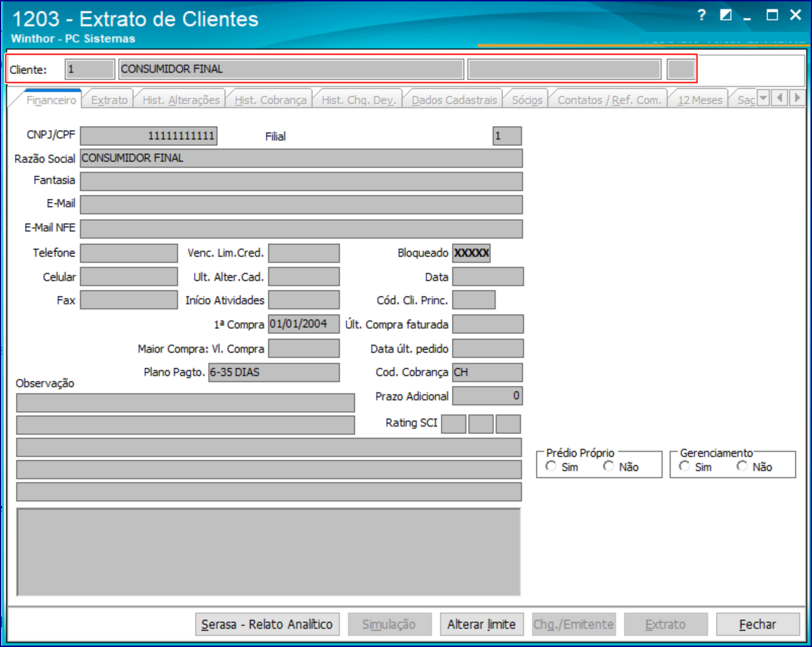Open the tab list dropdown arrow
This screenshot has height=647, width=812.
(763, 98)
